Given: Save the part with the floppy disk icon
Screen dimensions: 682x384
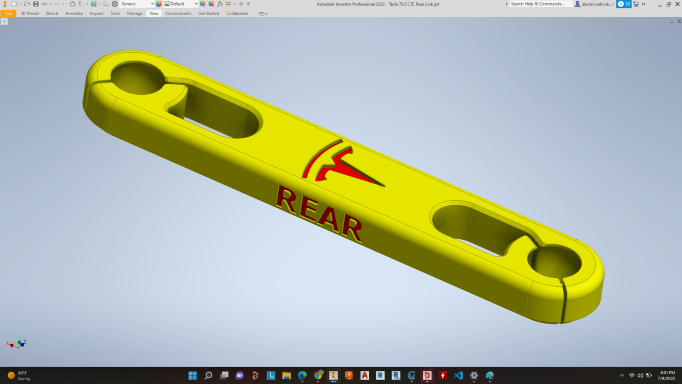Looking at the screenshot, I should tap(36, 4).
